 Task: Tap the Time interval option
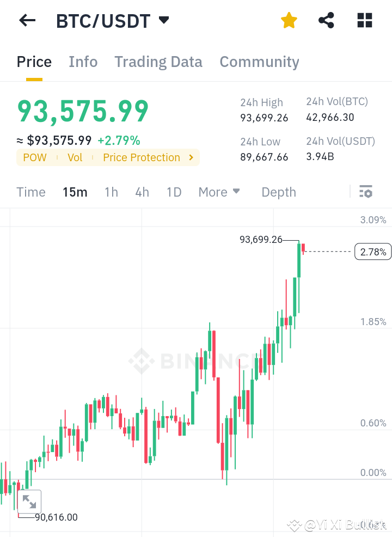(31, 192)
